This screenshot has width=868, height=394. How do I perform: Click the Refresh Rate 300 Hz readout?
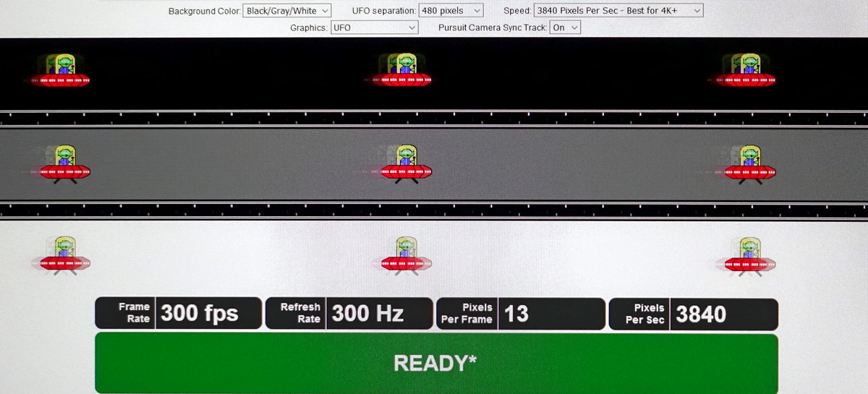(349, 313)
